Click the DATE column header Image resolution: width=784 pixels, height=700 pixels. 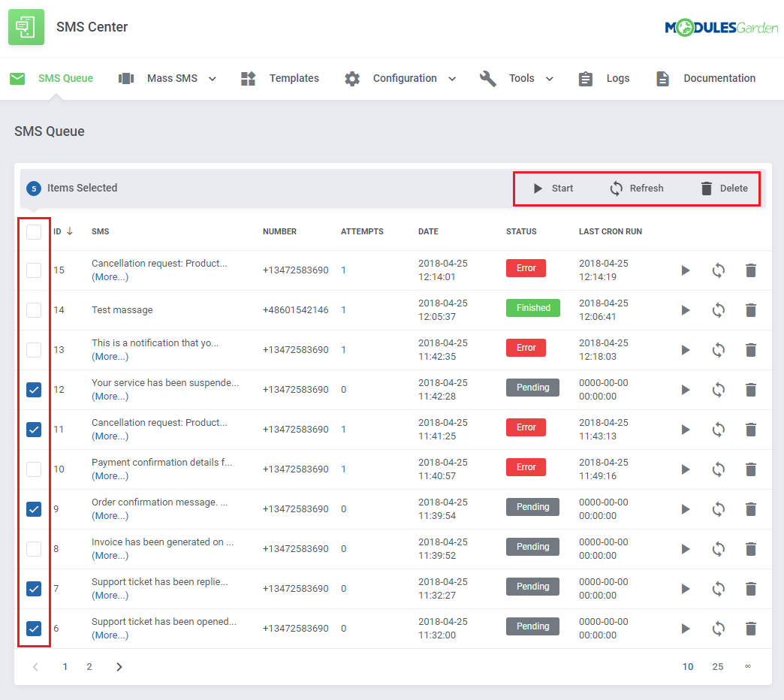428,231
